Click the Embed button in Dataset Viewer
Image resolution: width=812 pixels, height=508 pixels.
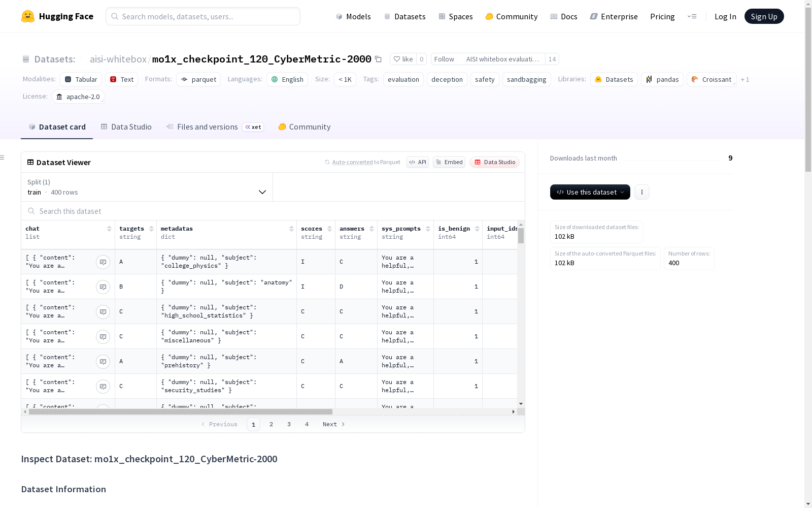pos(449,162)
